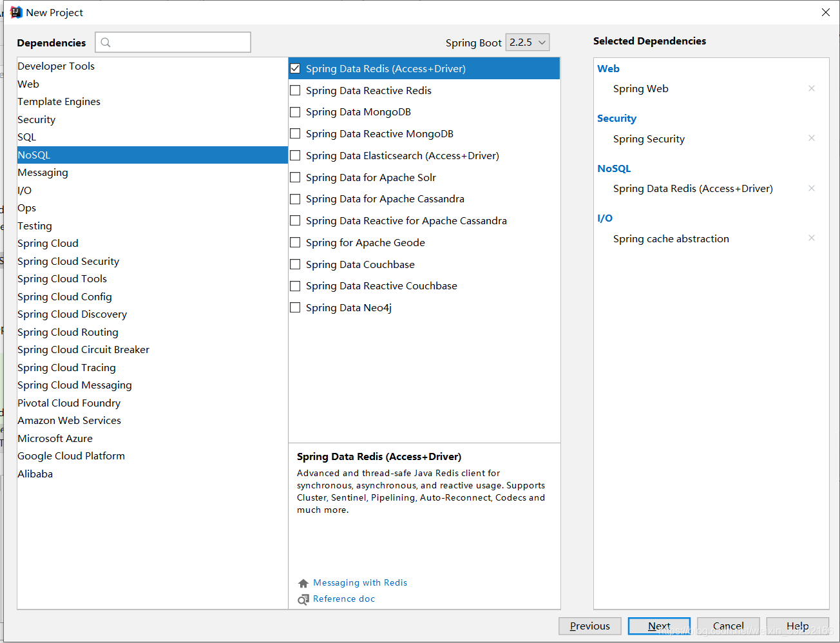Open Google Cloud Platform category
The height and width of the screenshot is (643, 840).
pos(152,456)
